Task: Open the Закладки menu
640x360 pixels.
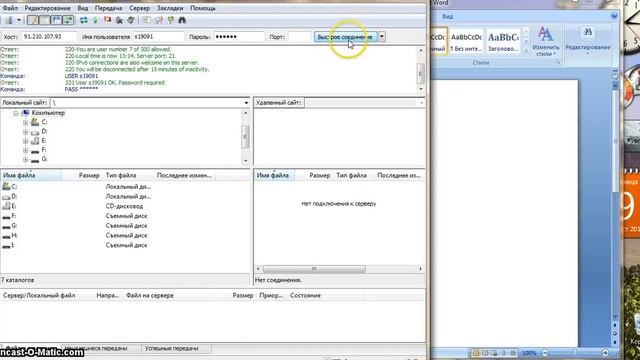Action: pos(170,8)
